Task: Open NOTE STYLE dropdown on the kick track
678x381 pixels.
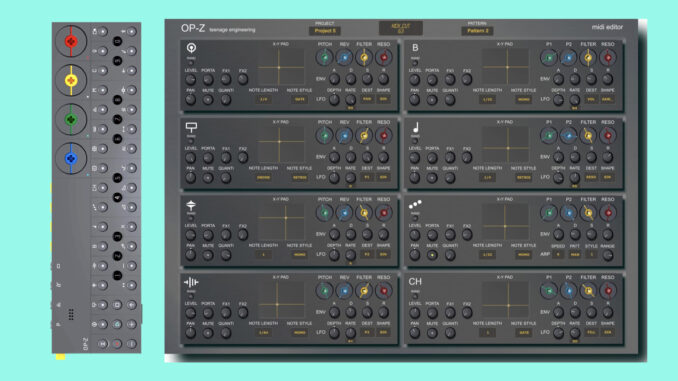Action: tap(300, 99)
